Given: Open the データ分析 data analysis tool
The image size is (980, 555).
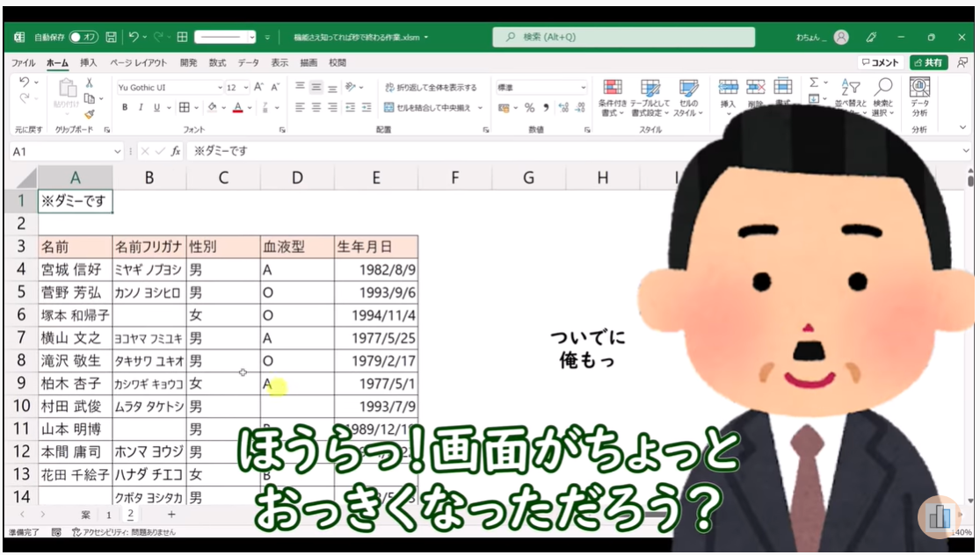Looking at the screenshot, I should 919,97.
